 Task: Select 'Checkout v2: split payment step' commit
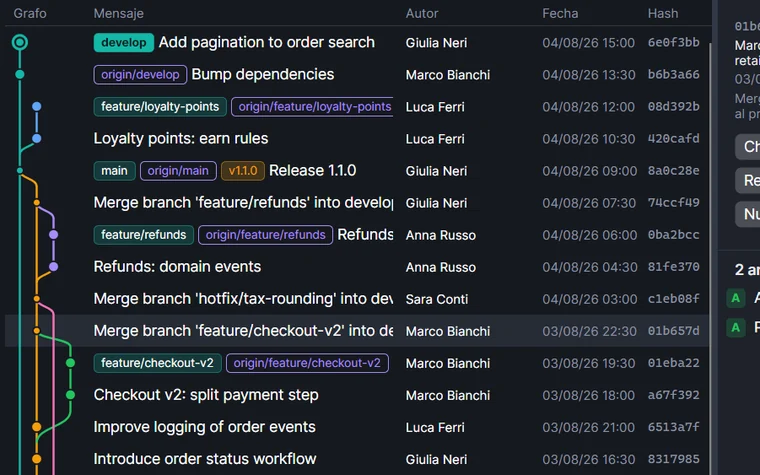[206, 395]
